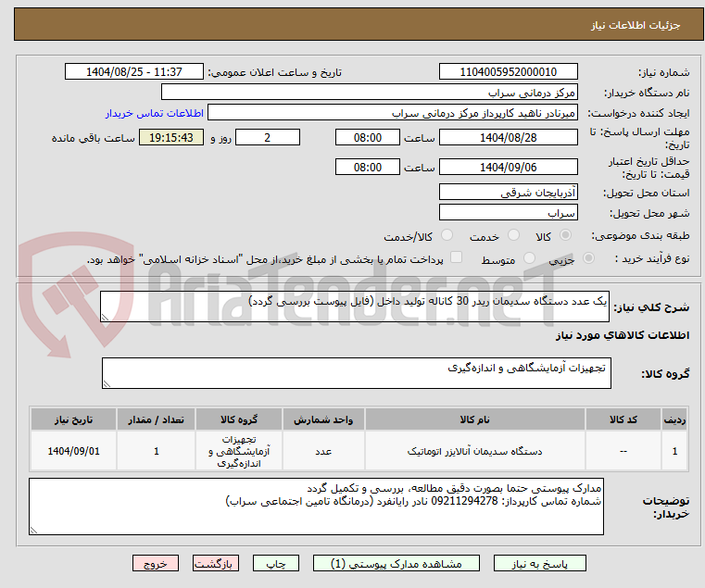
Task: Click resize handle of description text area
Action: (x=105, y=318)
